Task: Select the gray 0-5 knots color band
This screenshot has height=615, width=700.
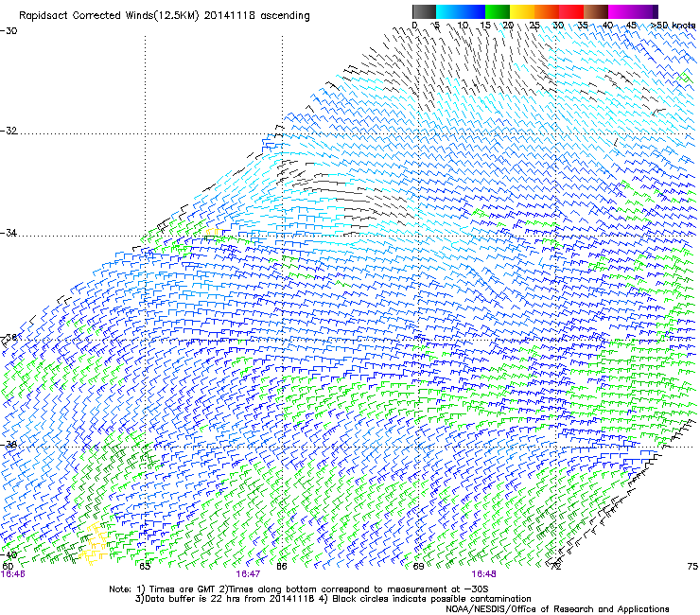Action: tap(424, 11)
